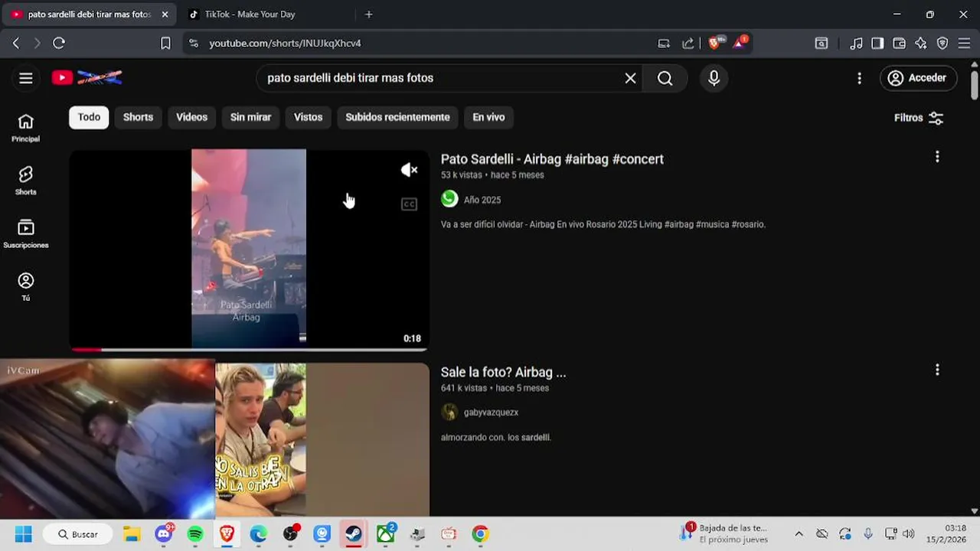Share this page from address bar
Screen dimensions: 980x551
tap(688, 44)
